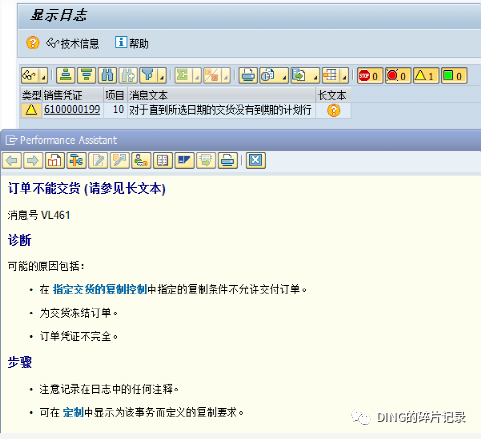Image resolution: width=481 pixels, height=439 pixels.
Task: Click the 长文本 column header
Action: [x=333, y=95]
